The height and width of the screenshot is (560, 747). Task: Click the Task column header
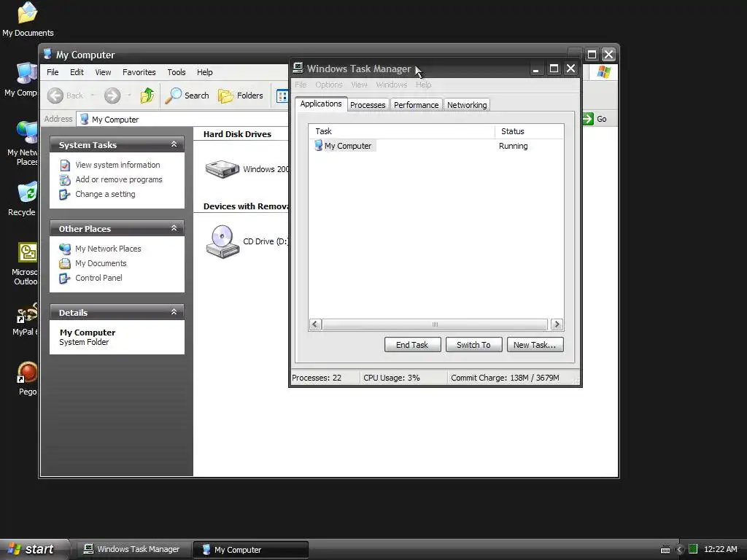(x=402, y=131)
